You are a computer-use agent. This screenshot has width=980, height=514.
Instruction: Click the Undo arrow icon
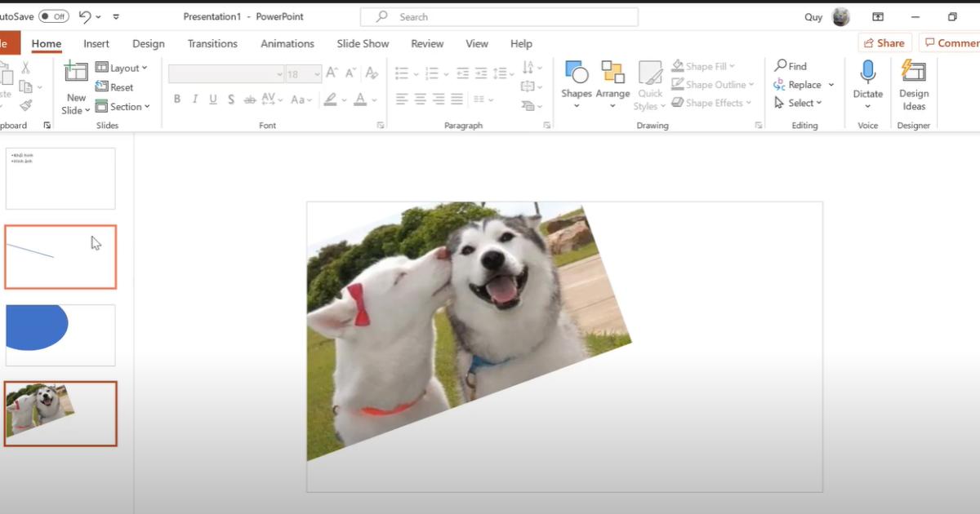85,16
